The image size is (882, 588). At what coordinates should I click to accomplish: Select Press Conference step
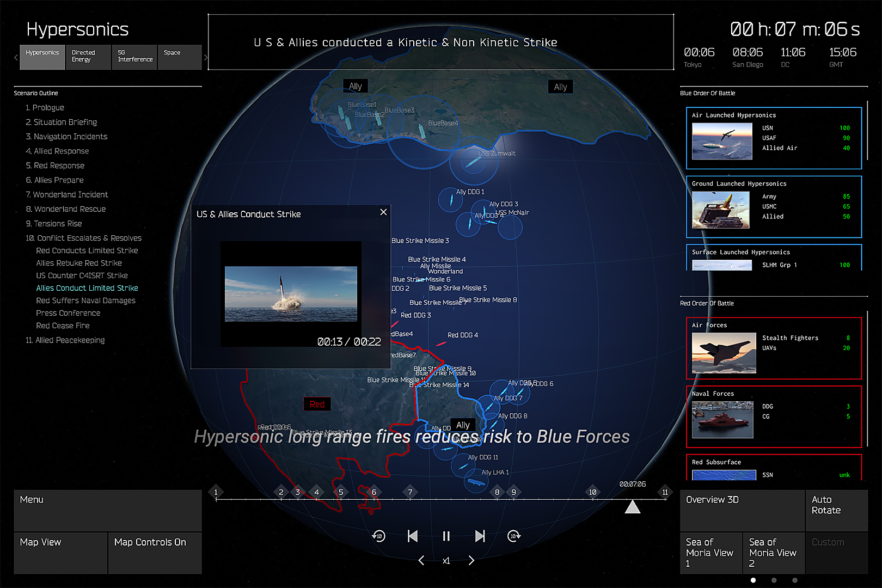(x=68, y=313)
